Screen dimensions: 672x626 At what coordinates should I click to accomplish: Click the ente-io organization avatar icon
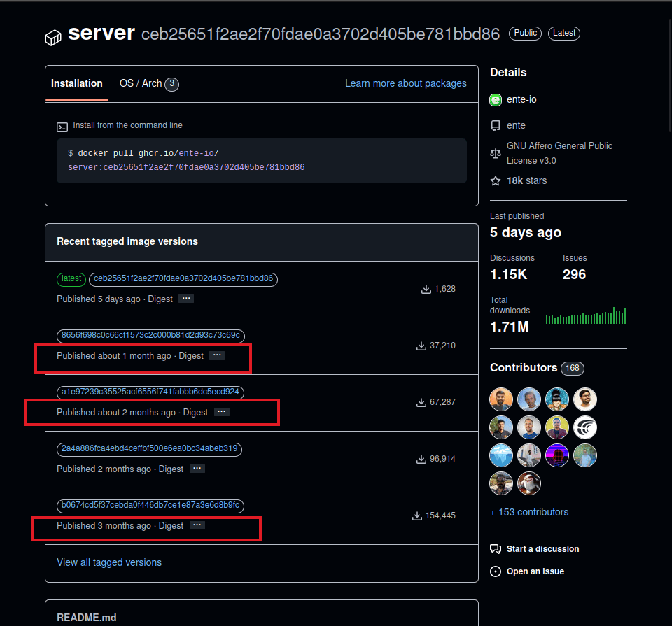496,100
